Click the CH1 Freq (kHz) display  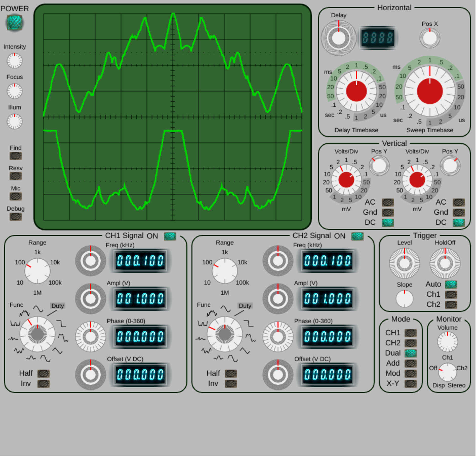[x=140, y=261]
